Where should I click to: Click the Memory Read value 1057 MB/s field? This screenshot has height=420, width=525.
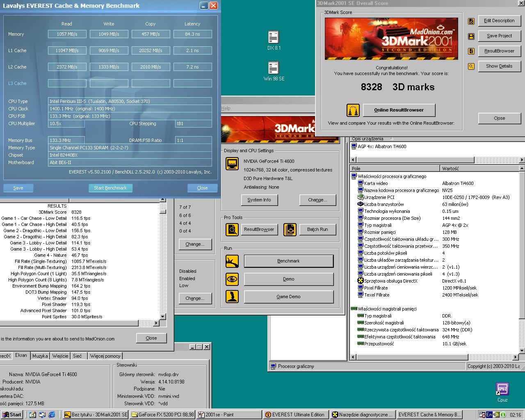[x=67, y=34]
